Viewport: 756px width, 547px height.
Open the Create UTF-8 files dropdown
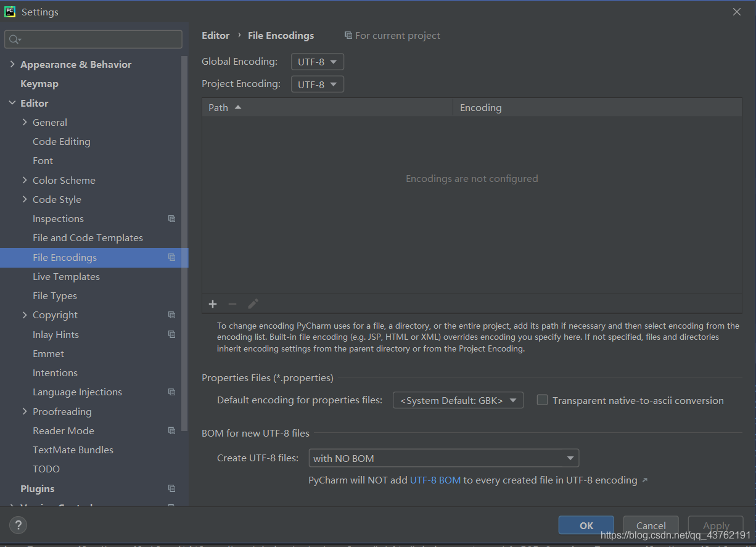(443, 458)
